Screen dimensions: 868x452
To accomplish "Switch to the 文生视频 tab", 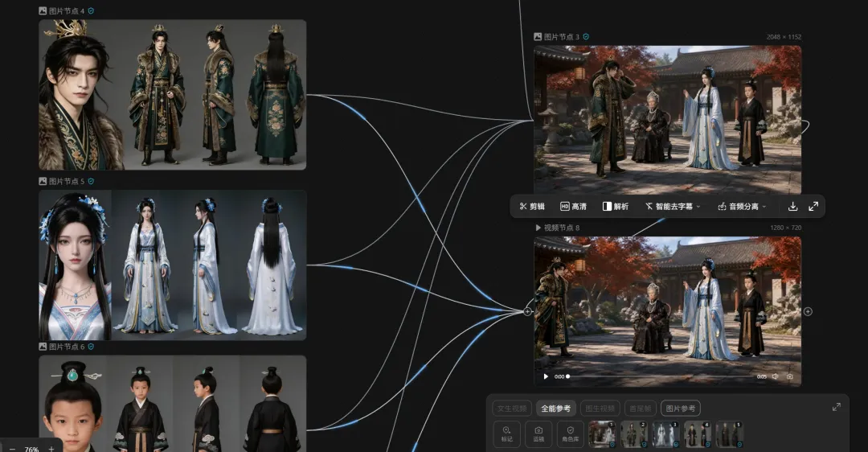I will (511, 409).
